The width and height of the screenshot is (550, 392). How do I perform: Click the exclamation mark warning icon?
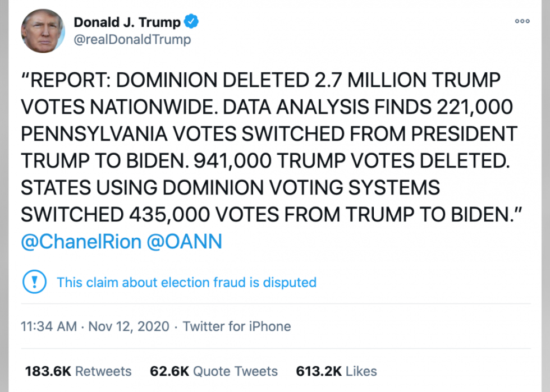tap(34, 282)
